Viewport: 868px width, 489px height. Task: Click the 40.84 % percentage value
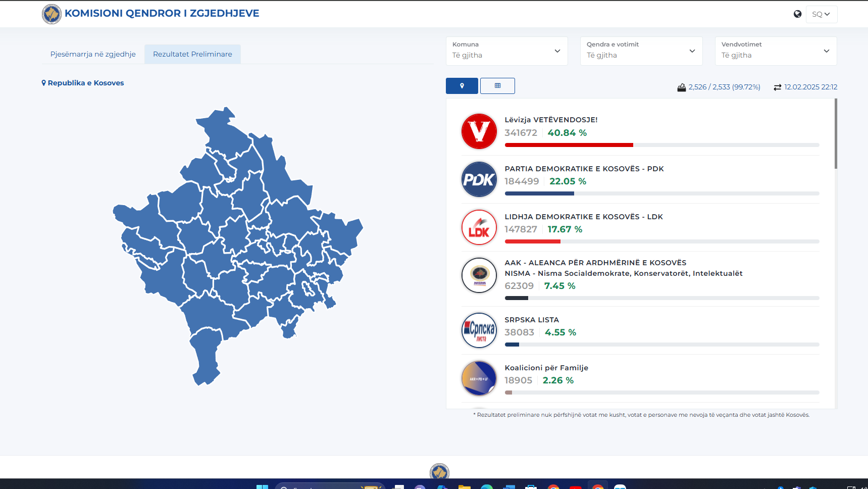pos(567,133)
